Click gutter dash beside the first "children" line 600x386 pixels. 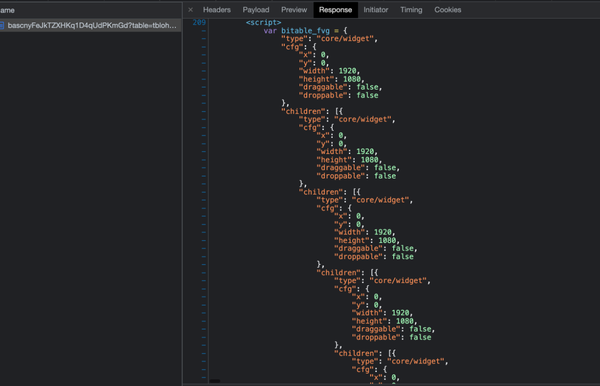click(x=204, y=111)
